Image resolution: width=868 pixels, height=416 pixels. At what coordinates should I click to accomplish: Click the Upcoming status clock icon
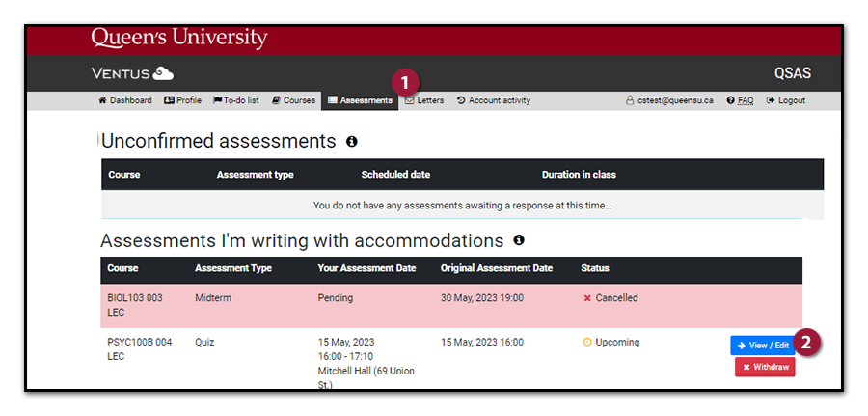coord(586,343)
